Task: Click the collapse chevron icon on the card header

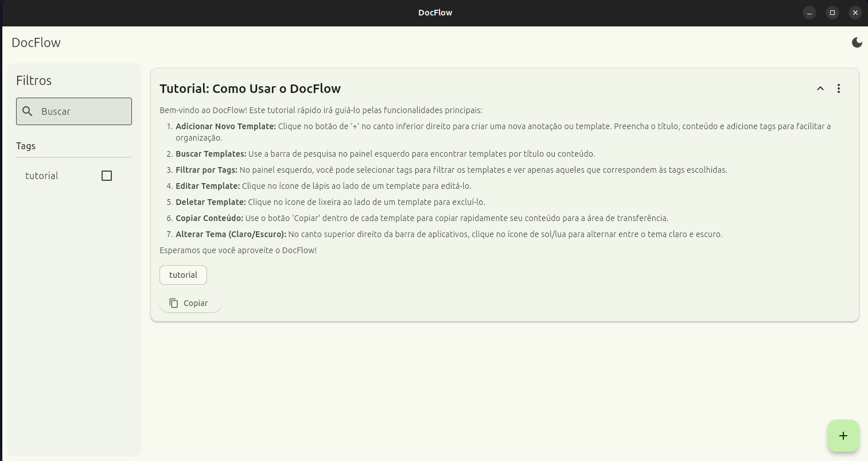Action: point(820,88)
